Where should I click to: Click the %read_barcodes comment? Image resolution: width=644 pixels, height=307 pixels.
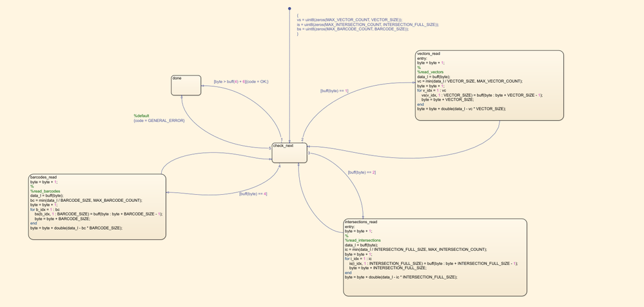pos(44,191)
